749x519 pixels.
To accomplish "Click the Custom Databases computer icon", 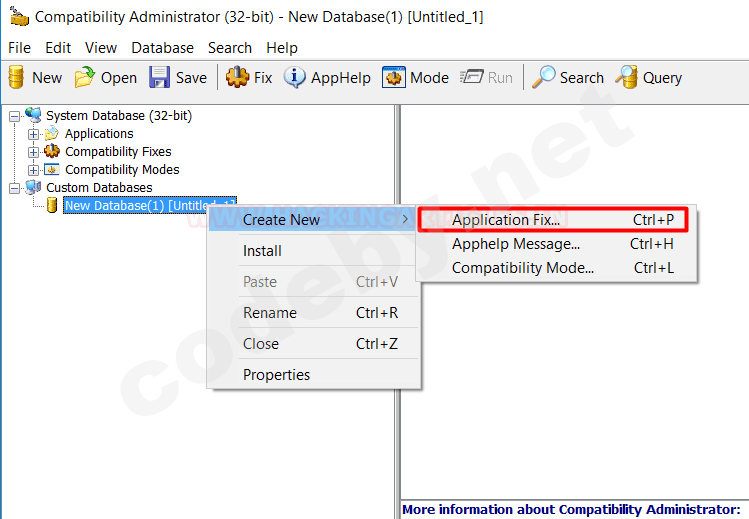I will pos(33,187).
